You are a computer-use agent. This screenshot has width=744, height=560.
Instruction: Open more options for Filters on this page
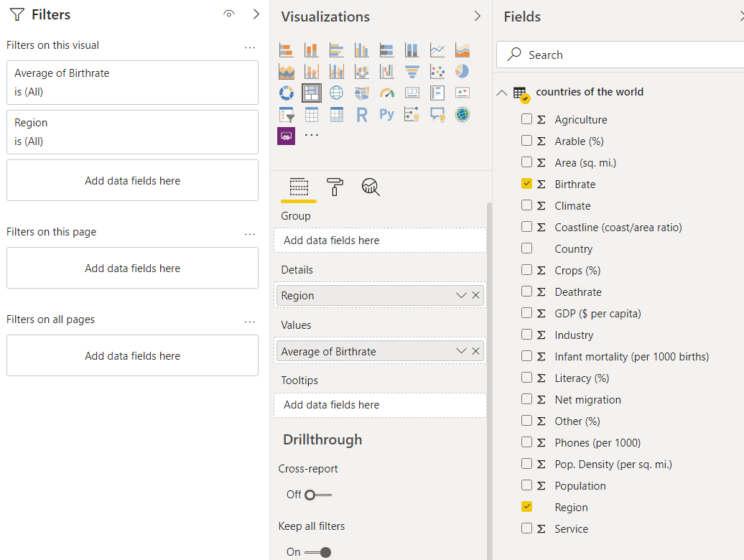249,233
